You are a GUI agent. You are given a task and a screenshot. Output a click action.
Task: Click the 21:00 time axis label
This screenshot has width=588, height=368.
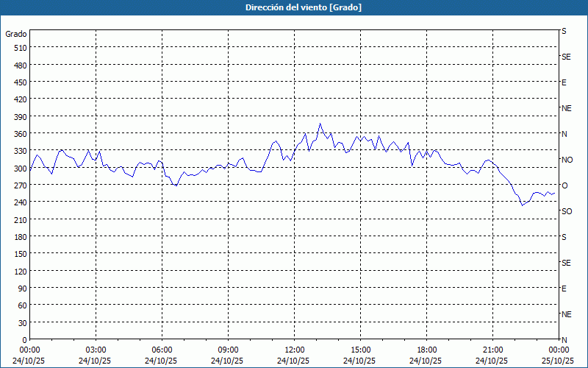click(492, 350)
